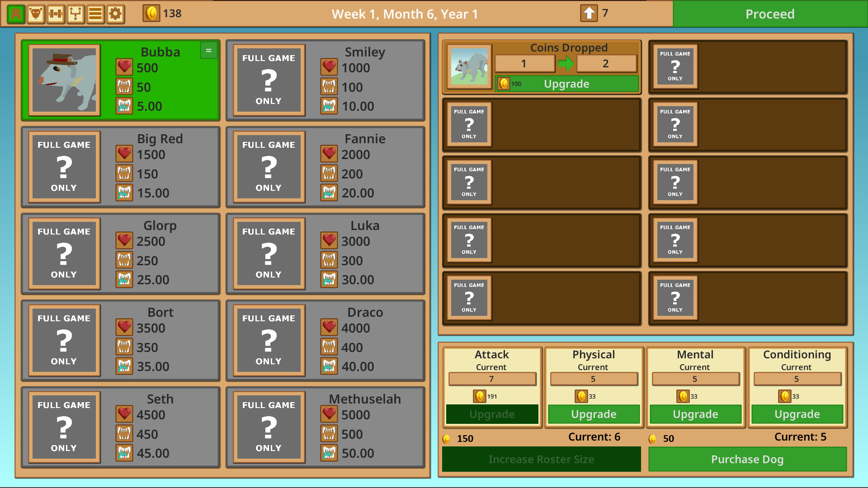Click the coin icon showing 138
Viewport: 868px width, 488px height.
click(151, 14)
